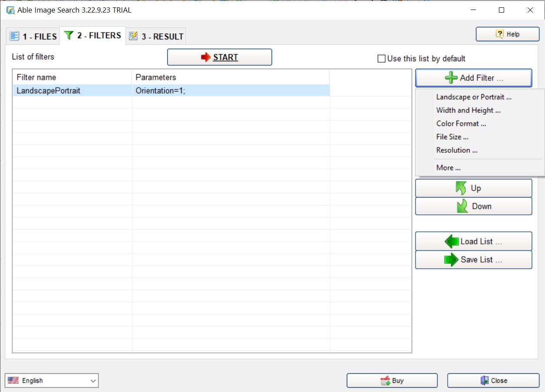545x392 pixels.
Task: Click the Add Filter button
Action: pyautogui.click(x=474, y=78)
